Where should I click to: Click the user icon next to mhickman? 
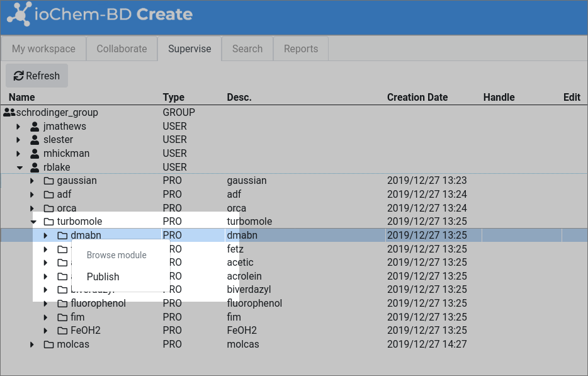click(x=35, y=153)
